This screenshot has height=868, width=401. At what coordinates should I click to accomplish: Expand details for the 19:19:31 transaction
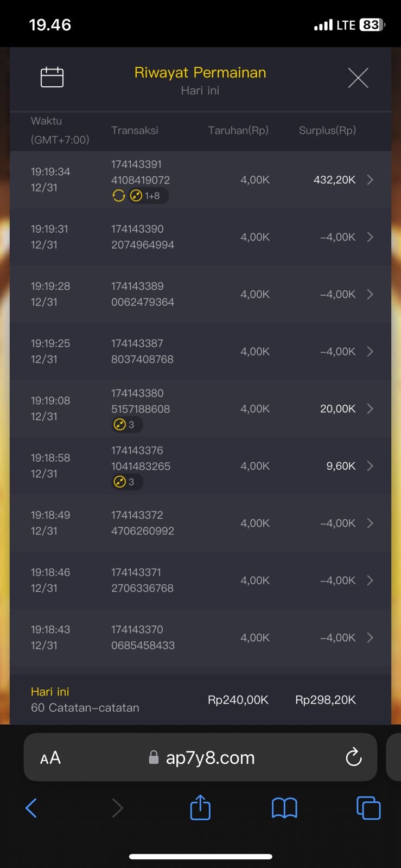(370, 237)
